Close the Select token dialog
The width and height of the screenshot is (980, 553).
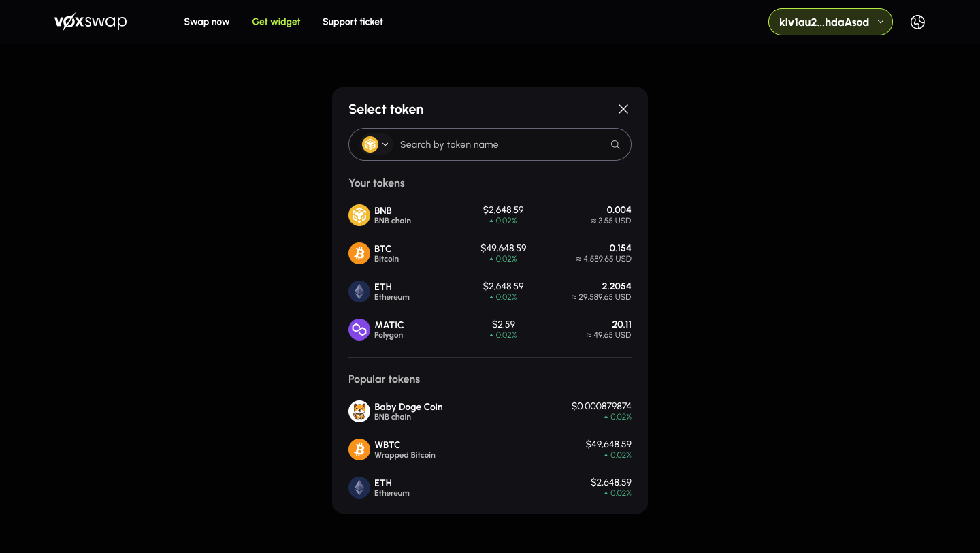tap(623, 109)
